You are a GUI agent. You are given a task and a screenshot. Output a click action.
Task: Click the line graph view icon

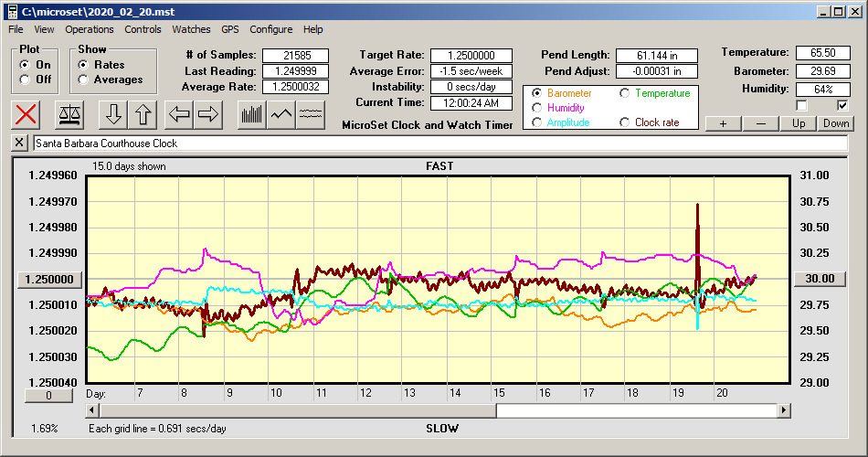281,114
